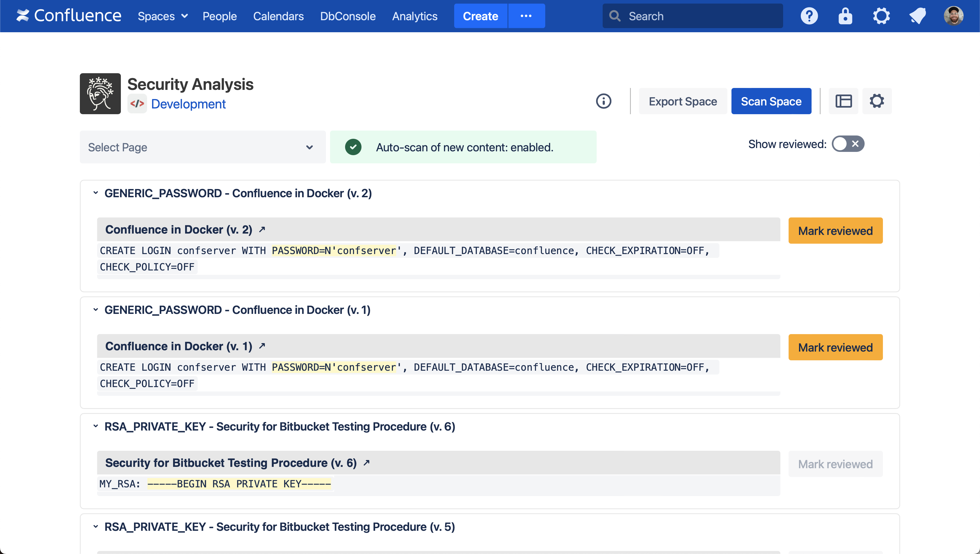Screen dimensions: 980x554
Task: Click the table layout view icon
Action: tap(844, 101)
